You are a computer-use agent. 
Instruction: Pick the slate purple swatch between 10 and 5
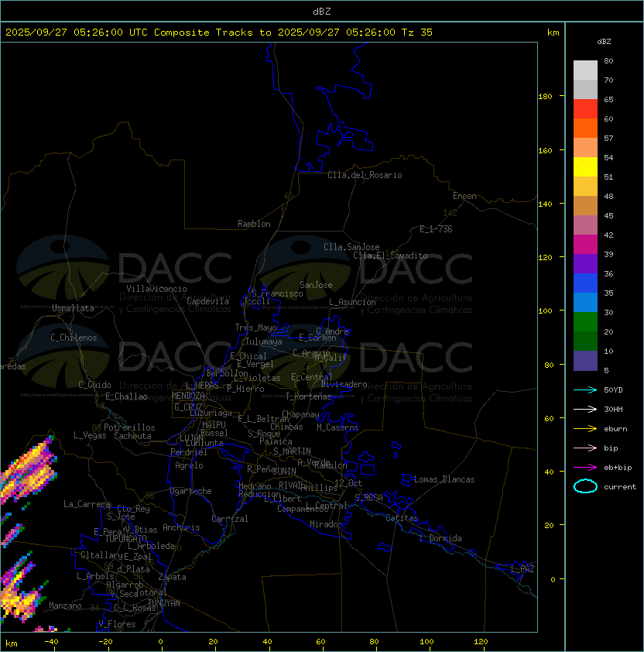[x=585, y=361]
